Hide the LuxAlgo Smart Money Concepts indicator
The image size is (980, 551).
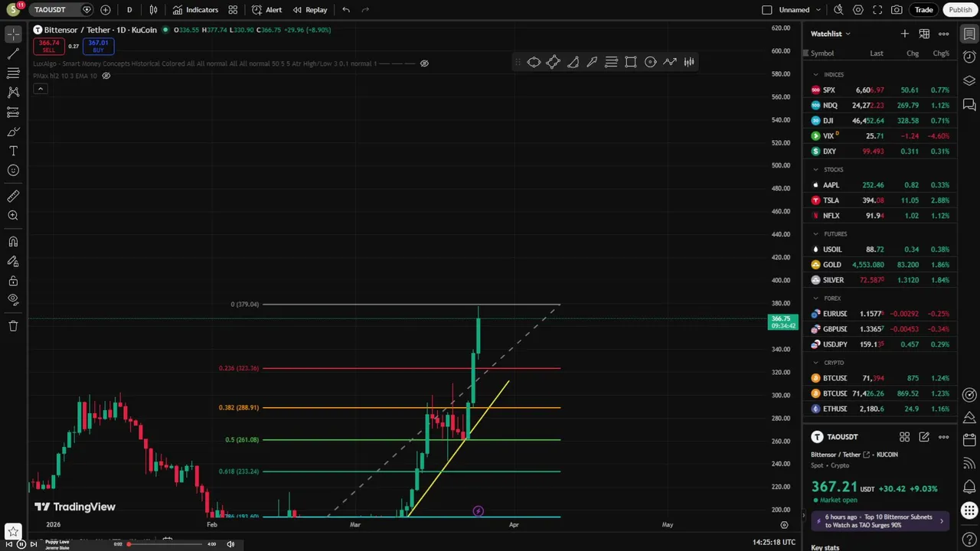(424, 64)
